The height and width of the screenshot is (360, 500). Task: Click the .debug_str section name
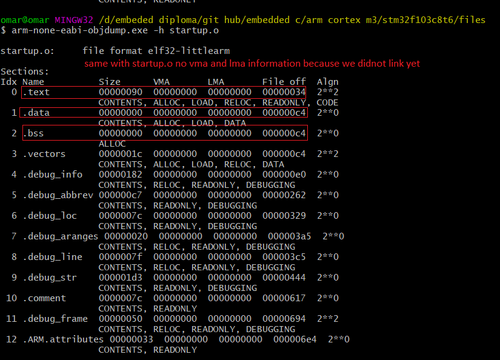[50, 278]
